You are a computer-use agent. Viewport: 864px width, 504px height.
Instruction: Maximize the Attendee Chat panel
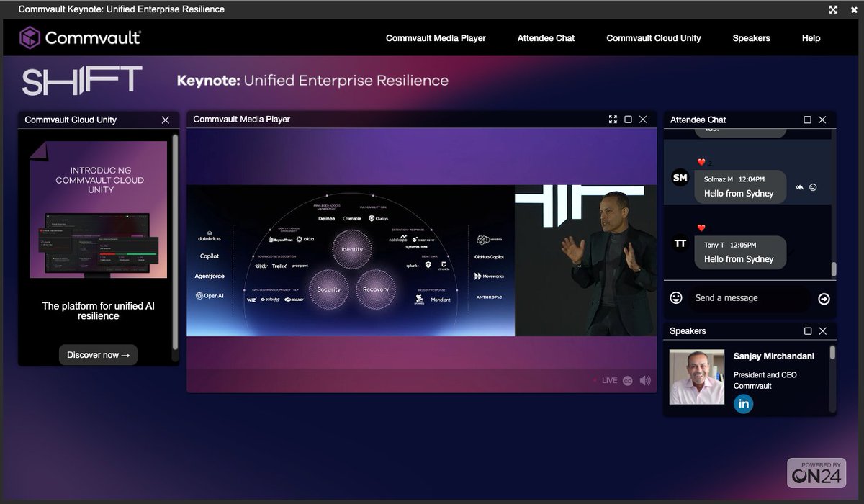pyautogui.click(x=807, y=120)
